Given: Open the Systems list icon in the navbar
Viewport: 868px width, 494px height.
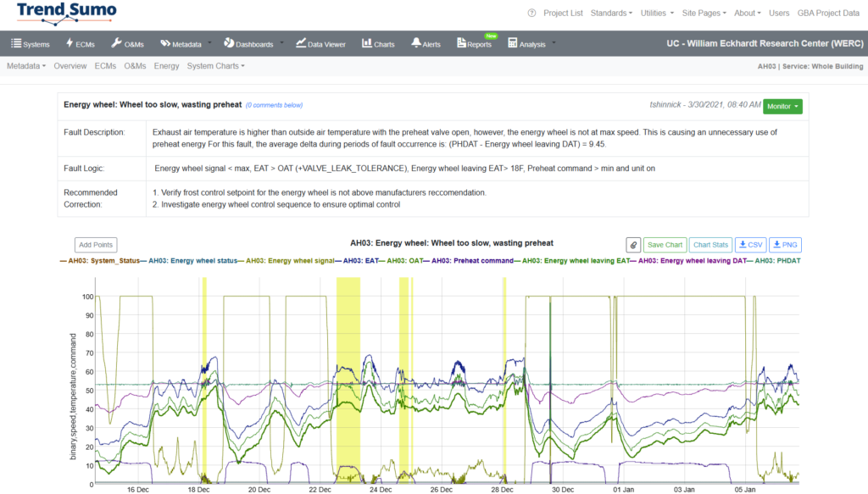Looking at the screenshot, I should [x=16, y=43].
